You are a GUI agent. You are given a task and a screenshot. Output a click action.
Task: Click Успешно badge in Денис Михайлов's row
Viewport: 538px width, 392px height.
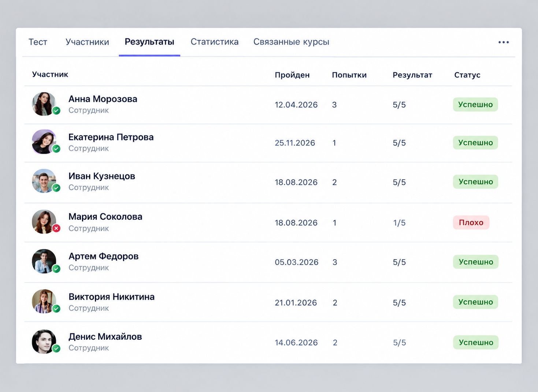(476, 343)
